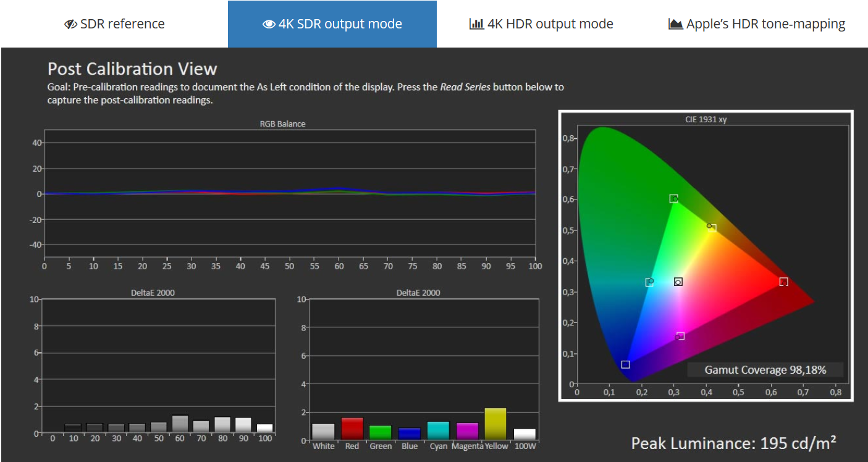Open the 4K HDR output mode tab
The width and height of the screenshot is (868, 462).
(x=541, y=24)
